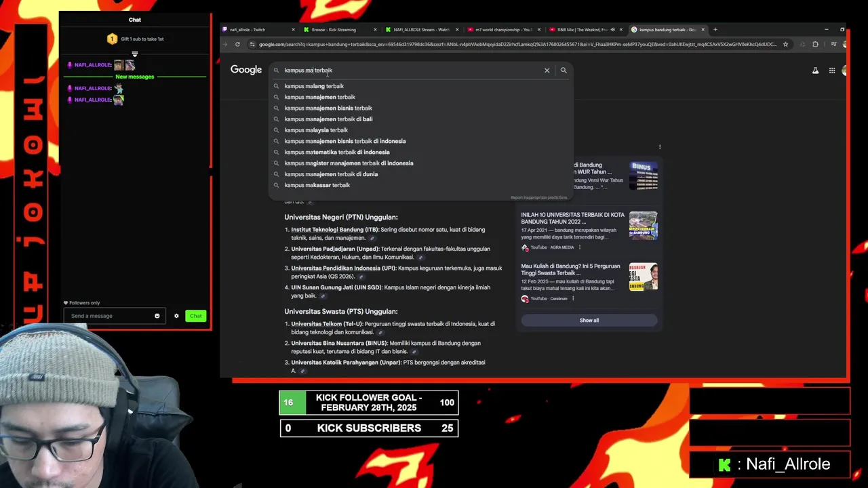The image size is (868, 488).
Task: Close the nafi_allrole Twitch tab
Action: (293, 30)
